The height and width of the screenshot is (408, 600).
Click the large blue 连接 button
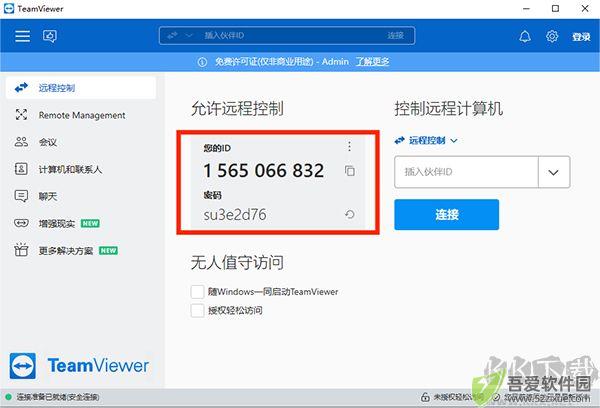coord(447,214)
